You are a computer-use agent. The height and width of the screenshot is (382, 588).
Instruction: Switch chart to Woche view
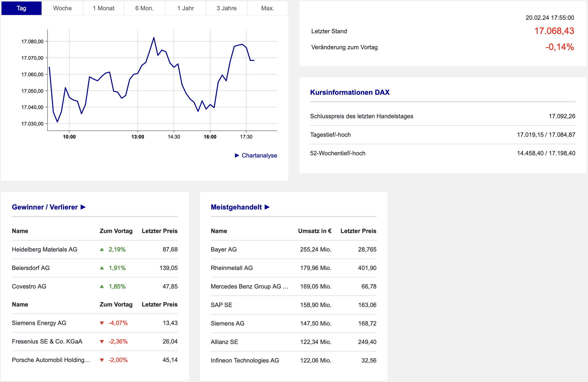tap(62, 8)
